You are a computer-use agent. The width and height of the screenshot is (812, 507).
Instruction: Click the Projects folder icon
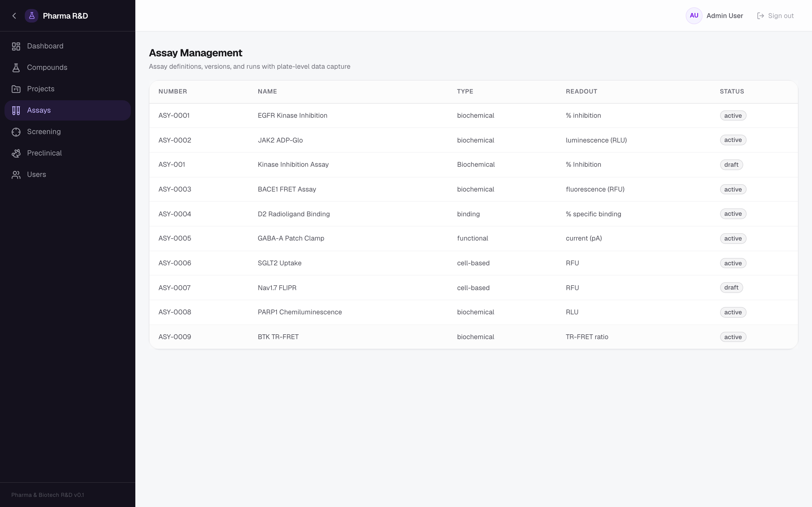tap(16, 89)
